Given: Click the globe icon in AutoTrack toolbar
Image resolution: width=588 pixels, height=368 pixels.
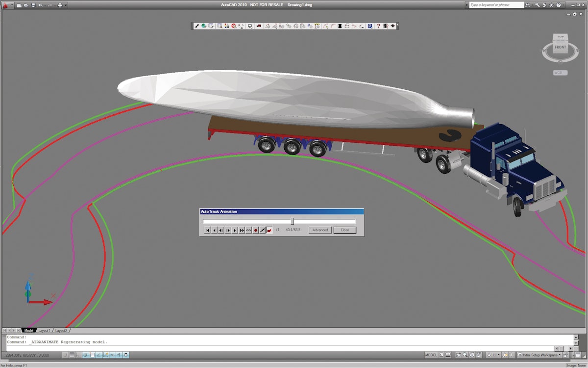Looking at the screenshot, I should (x=203, y=26).
